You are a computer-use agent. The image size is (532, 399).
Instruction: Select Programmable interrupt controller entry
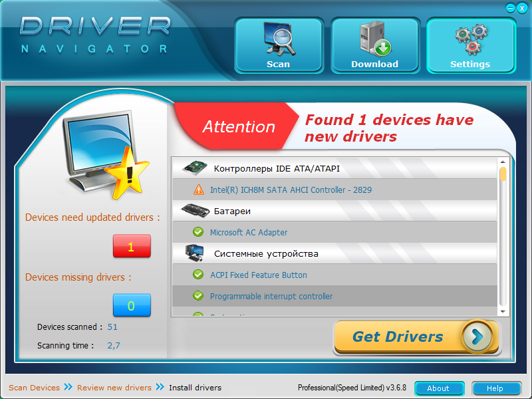[334, 296]
